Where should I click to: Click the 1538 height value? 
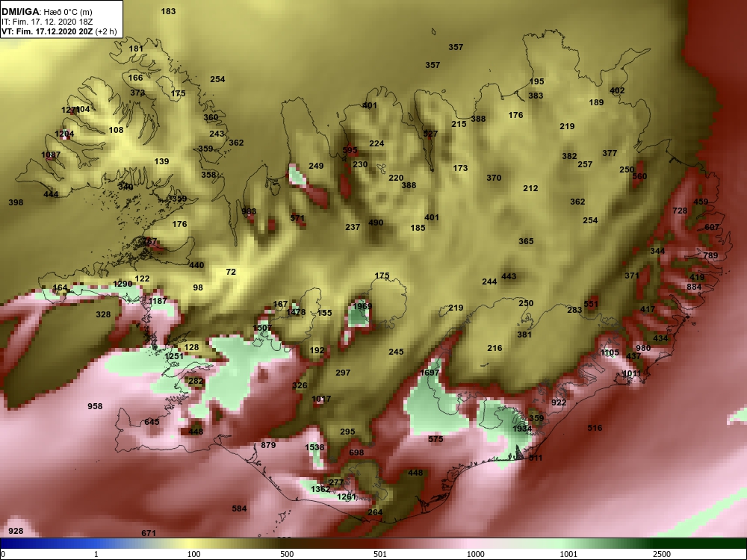pyautogui.click(x=315, y=447)
